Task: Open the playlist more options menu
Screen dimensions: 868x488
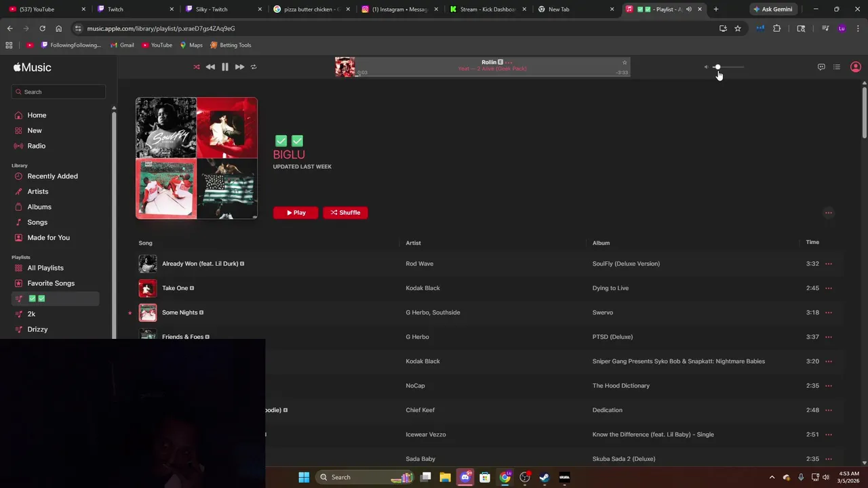Action: (x=828, y=213)
